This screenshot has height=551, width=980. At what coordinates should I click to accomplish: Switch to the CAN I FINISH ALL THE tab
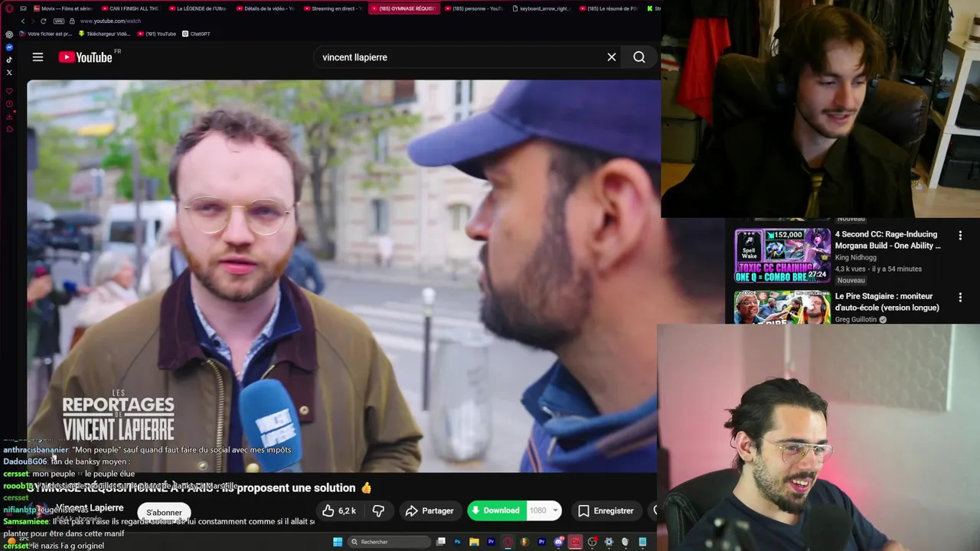pos(132,8)
